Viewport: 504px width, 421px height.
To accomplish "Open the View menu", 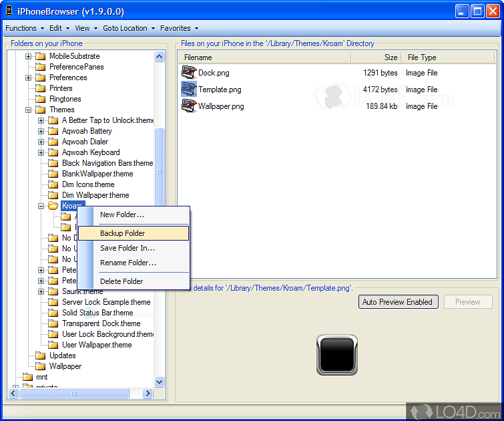I will (86, 28).
